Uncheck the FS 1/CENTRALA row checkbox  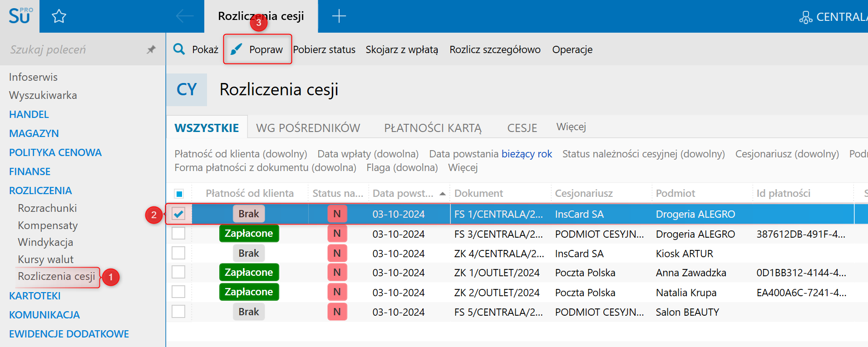[x=179, y=214]
